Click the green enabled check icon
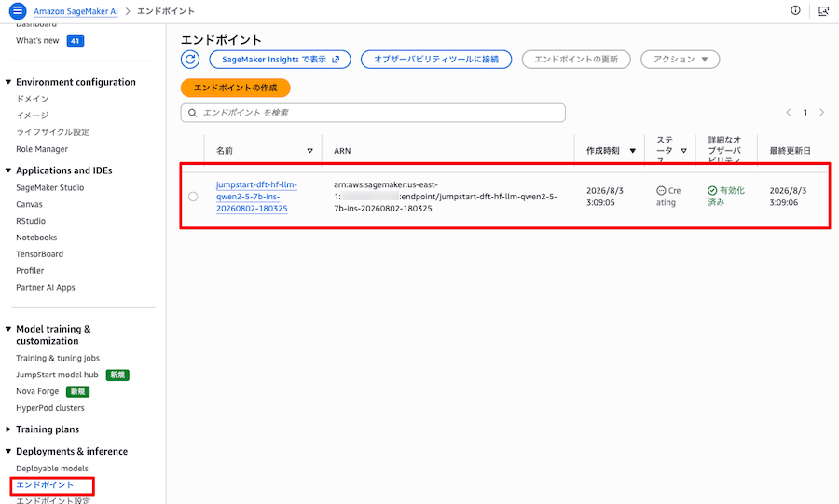Screen dimensions: 839x504 (x=712, y=191)
